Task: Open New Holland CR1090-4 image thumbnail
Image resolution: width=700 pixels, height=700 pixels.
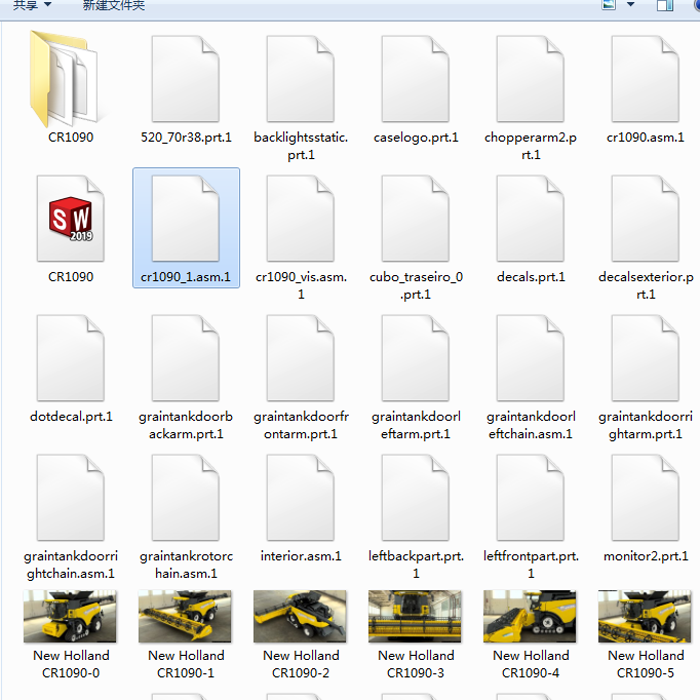Action: [530, 617]
